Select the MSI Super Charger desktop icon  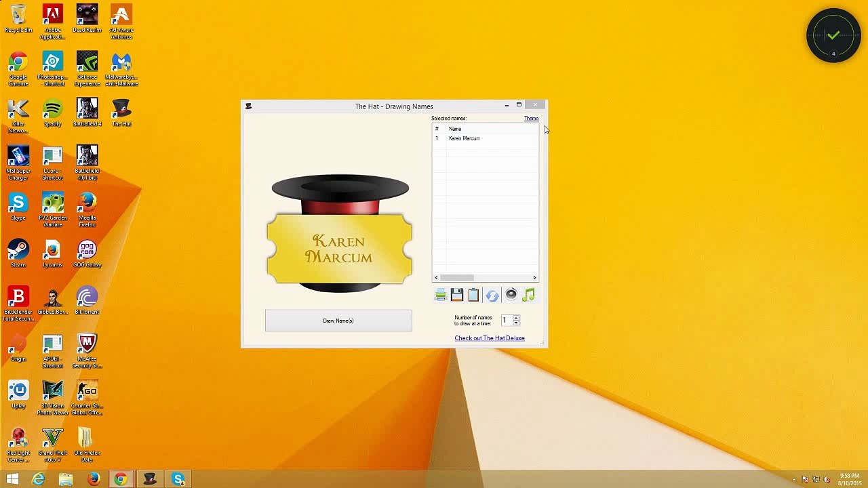(18, 163)
